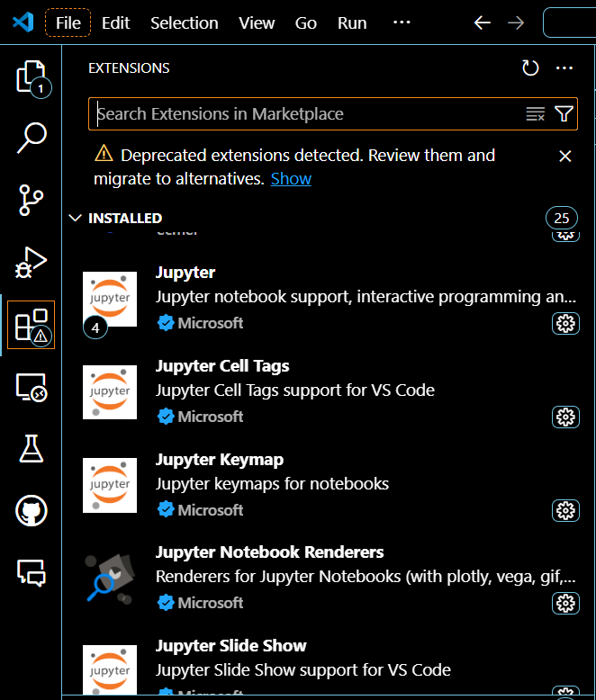Select the Jupyter Keymap extension
This screenshot has width=596, height=700.
tap(329, 485)
